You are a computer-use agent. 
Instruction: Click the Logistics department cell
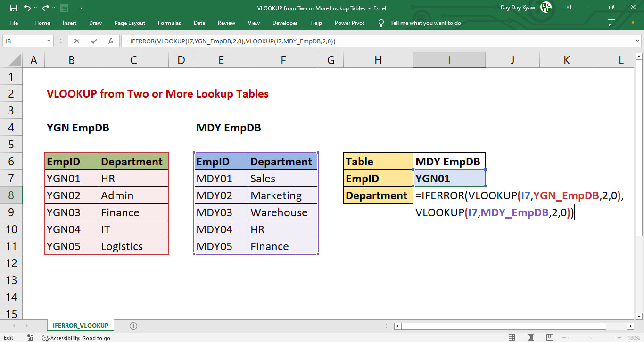pyautogui.click(x=134, y=246)
